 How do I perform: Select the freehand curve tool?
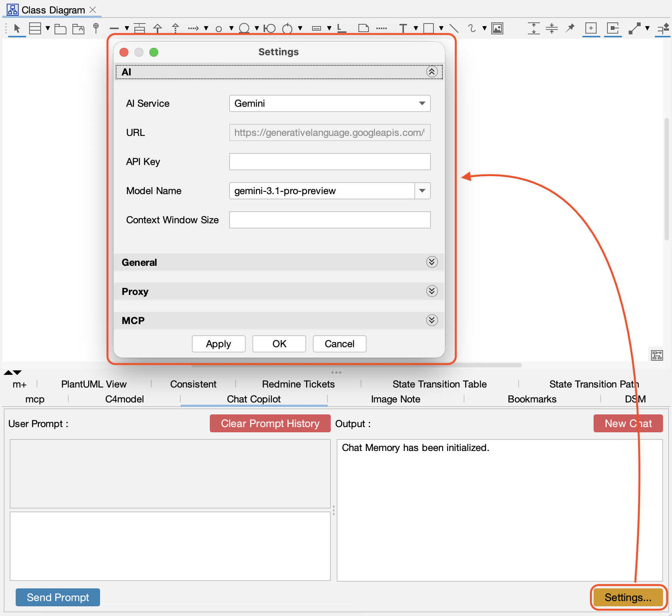472,28
